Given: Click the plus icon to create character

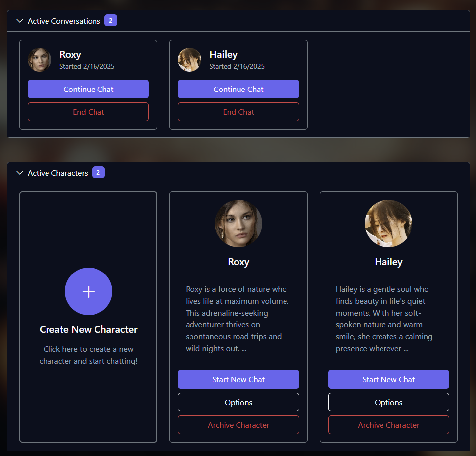Looking at the screenshot, I should [89, 291].
